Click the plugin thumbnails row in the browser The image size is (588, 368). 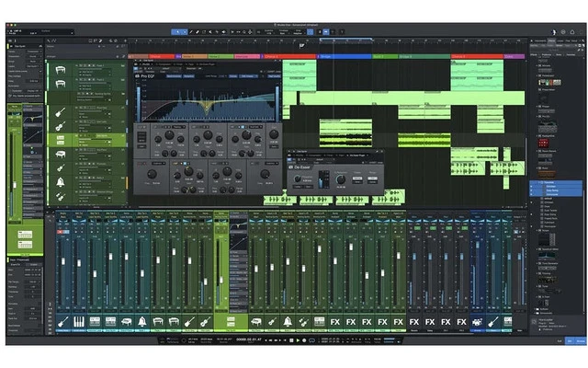click(550, 82)
